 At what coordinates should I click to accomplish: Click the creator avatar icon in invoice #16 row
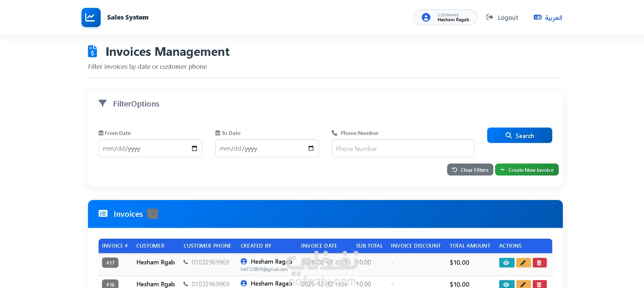tap(244, 283)
